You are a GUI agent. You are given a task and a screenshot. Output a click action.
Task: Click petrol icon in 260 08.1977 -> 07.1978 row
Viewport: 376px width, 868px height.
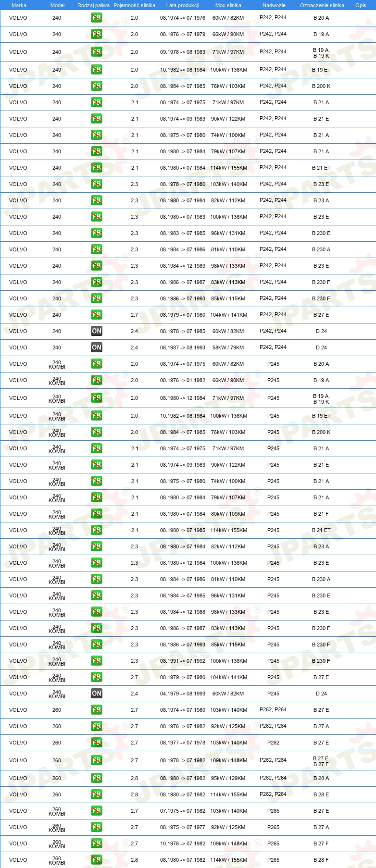97,743
